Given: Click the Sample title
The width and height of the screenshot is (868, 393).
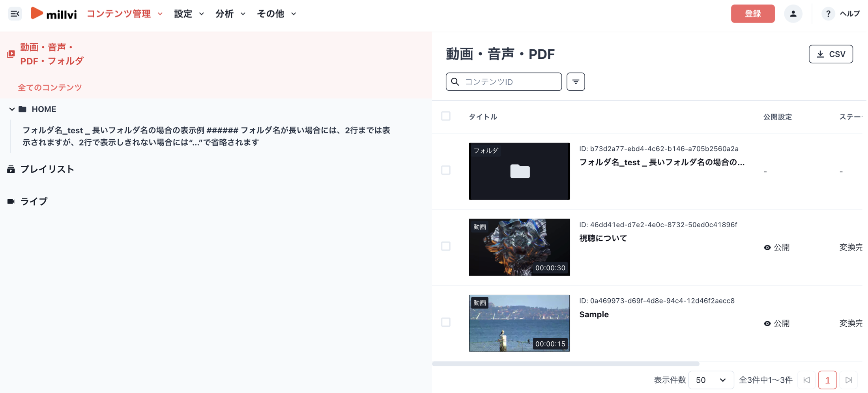Looking at the screenshot, I should (x=594, y=314).
